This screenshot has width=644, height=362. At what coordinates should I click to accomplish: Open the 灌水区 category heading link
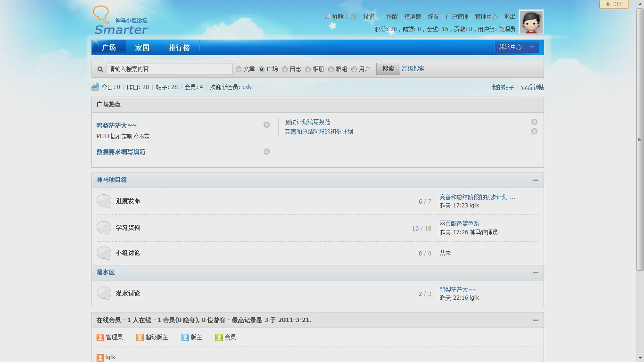point(106,272)
